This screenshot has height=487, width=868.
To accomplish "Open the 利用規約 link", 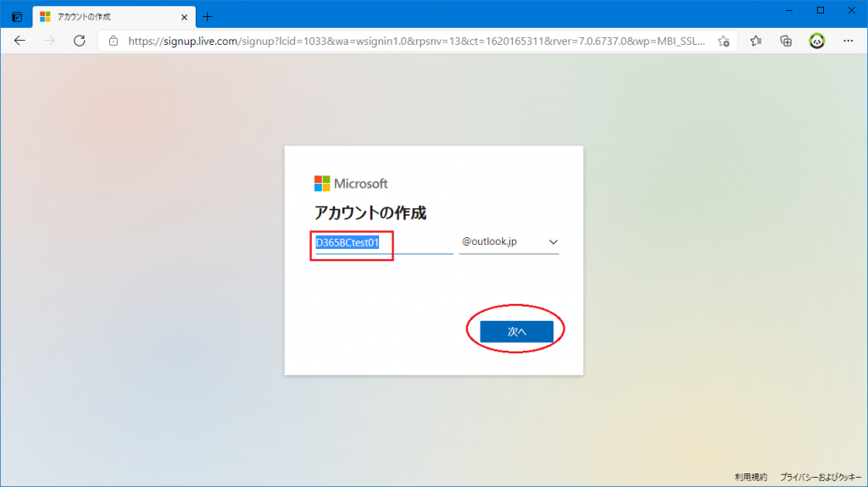I will click(x=751, y=477).
